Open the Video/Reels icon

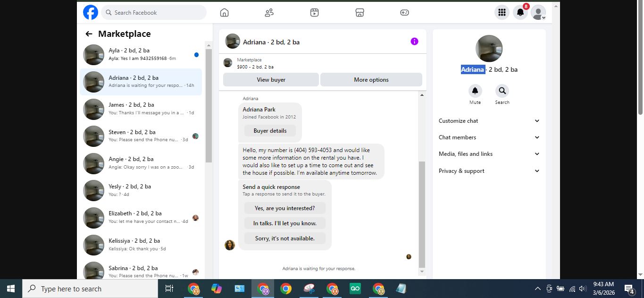315,13
